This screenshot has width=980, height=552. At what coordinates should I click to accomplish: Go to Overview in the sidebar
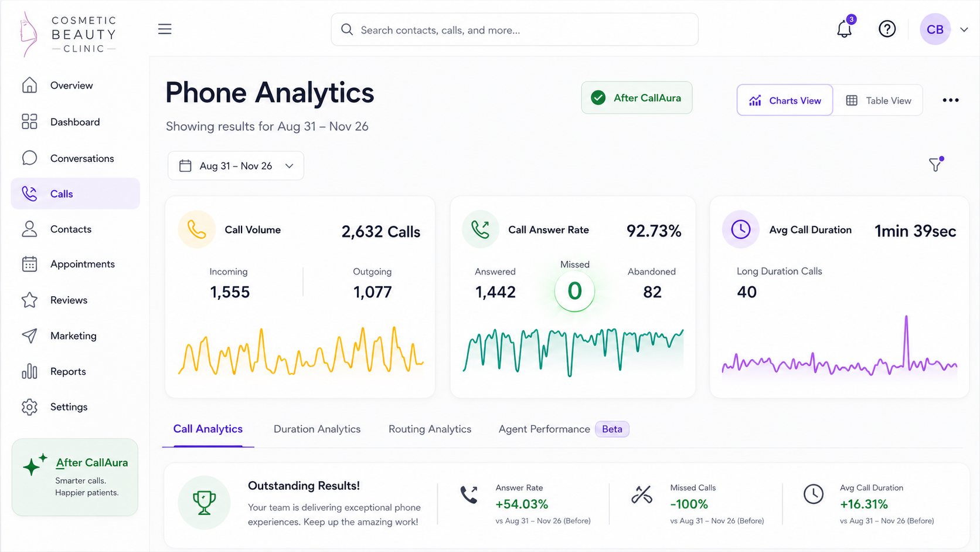click(76, 86)
